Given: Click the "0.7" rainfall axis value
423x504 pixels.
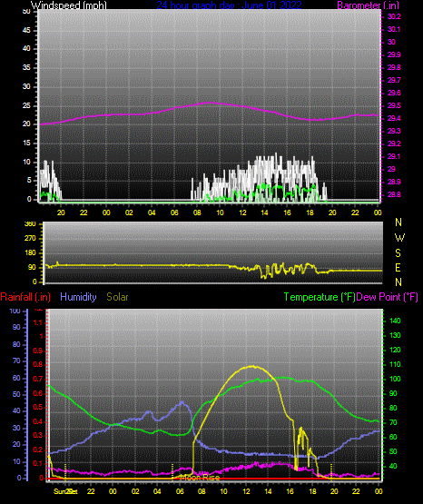Looking at the screenshot, I should [38, 380].
